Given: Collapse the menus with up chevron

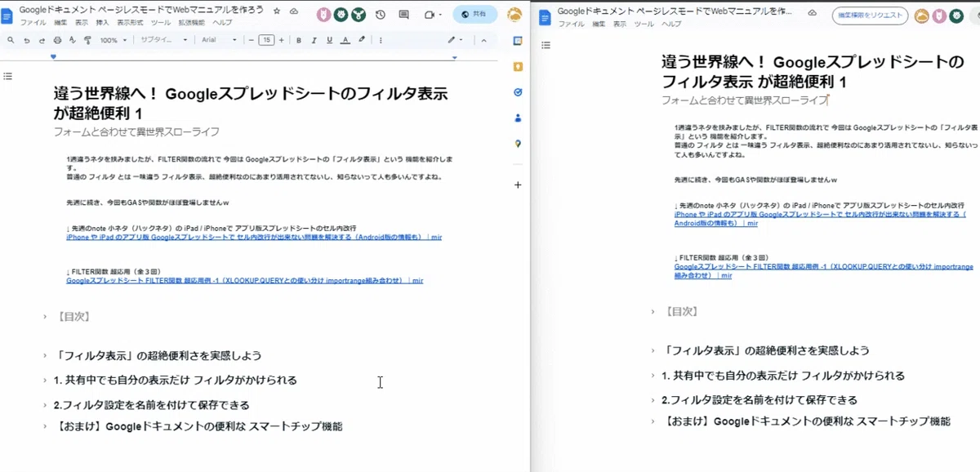Looking at the screenshot, I should (x=483, y=39).
